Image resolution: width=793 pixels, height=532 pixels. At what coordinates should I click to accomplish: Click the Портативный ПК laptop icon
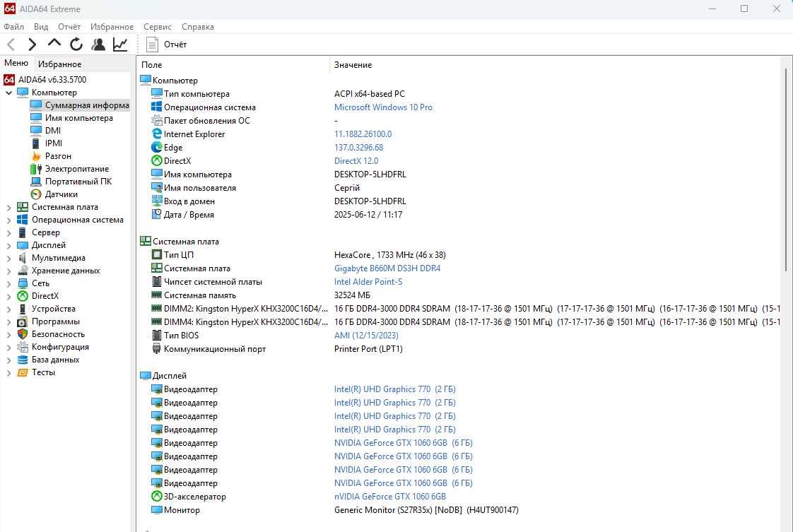click(36, 182)
